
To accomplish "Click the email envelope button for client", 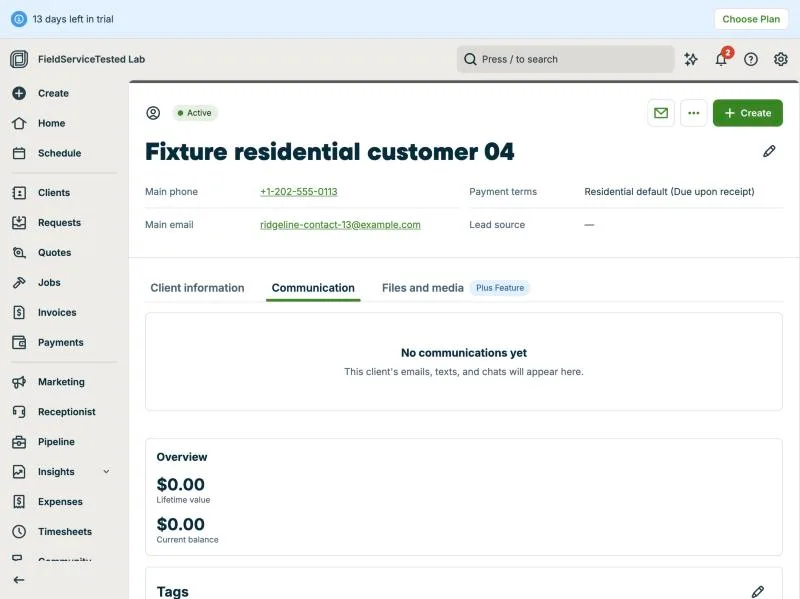I will pos(661,113).
